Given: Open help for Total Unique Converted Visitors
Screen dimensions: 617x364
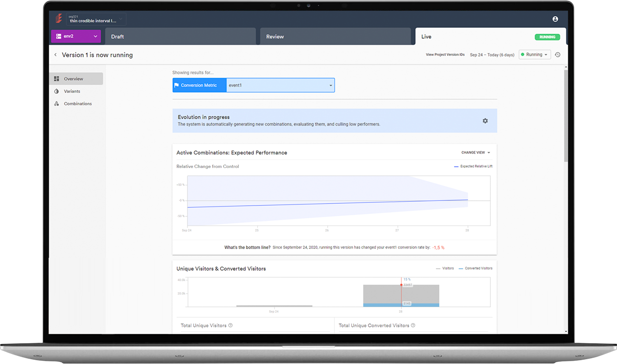Looking at the screenshot, I should (413, 325).
